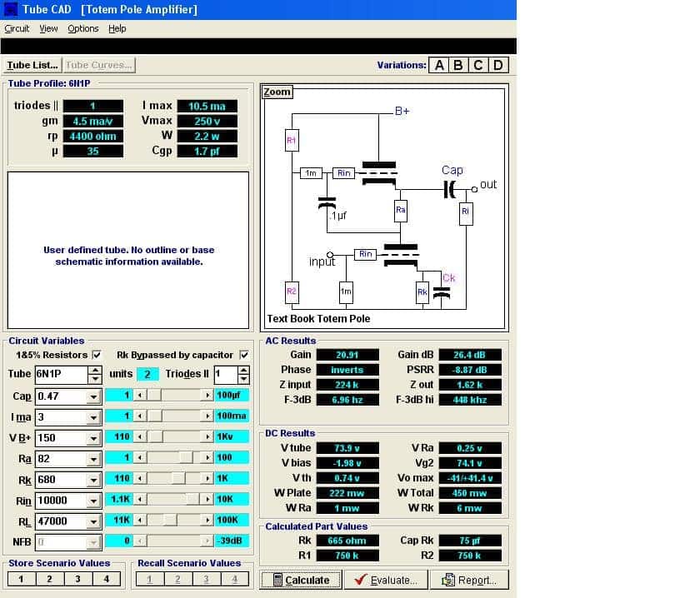Viewport: 700px width, 598px height.
Task: Step the Tube selection down
Action: pyautogui.click(x=95, y=379)
